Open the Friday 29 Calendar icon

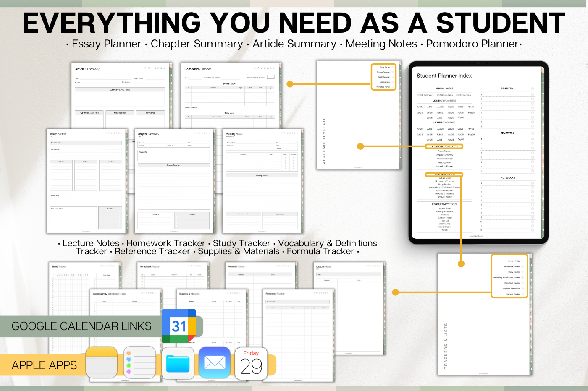coord(251,363)
